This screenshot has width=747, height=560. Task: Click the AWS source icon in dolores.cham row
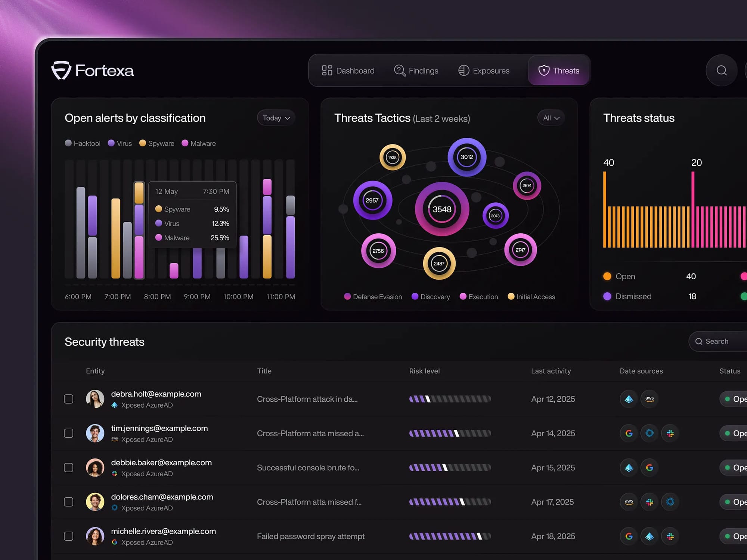tap(629, 502)
